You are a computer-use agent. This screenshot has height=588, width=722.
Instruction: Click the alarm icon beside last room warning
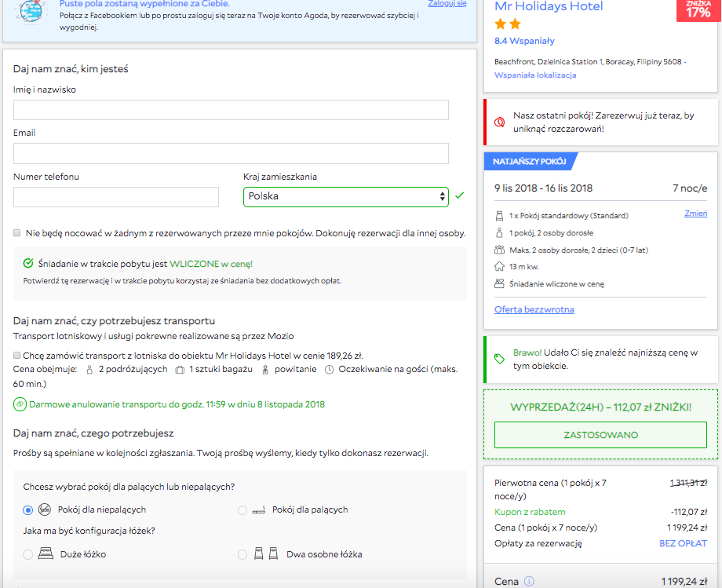499,122
